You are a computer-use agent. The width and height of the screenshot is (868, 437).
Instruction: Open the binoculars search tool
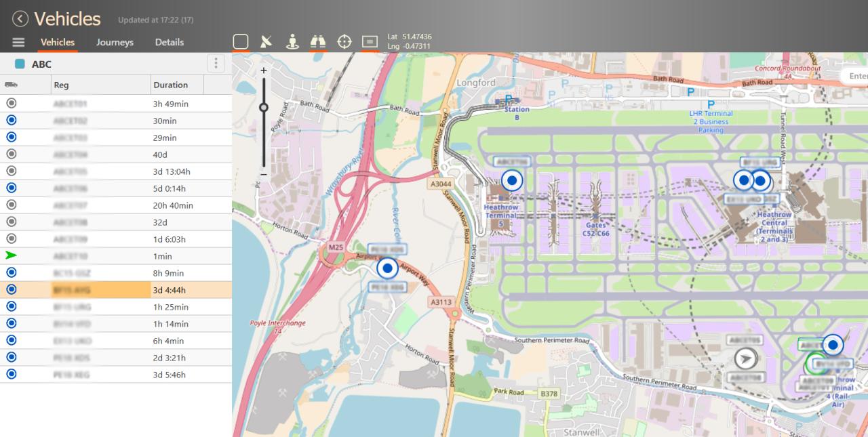click(x=317, y=41)
